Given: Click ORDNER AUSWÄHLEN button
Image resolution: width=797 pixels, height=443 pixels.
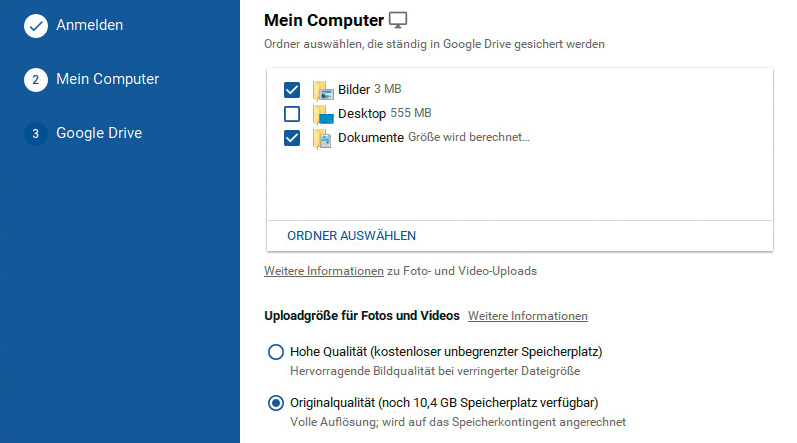Looking at the screenshot, I should point(351,236).
